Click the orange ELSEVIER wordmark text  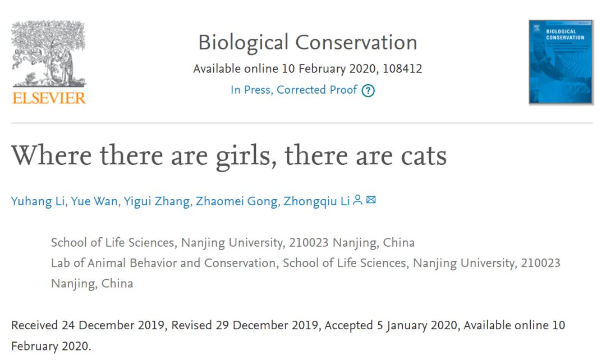[49, 98]
